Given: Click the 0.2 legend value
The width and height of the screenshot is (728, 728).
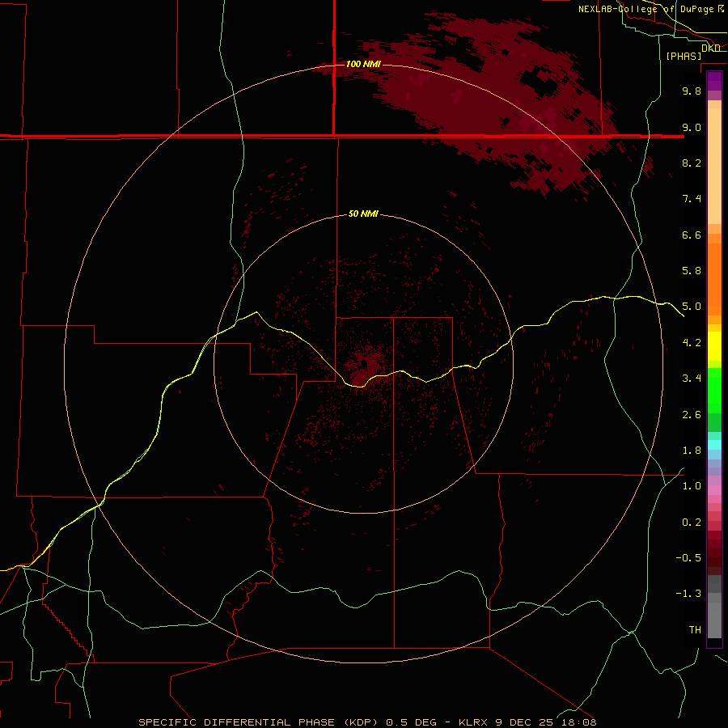Looking at the screenshot, I should point(692,523).
